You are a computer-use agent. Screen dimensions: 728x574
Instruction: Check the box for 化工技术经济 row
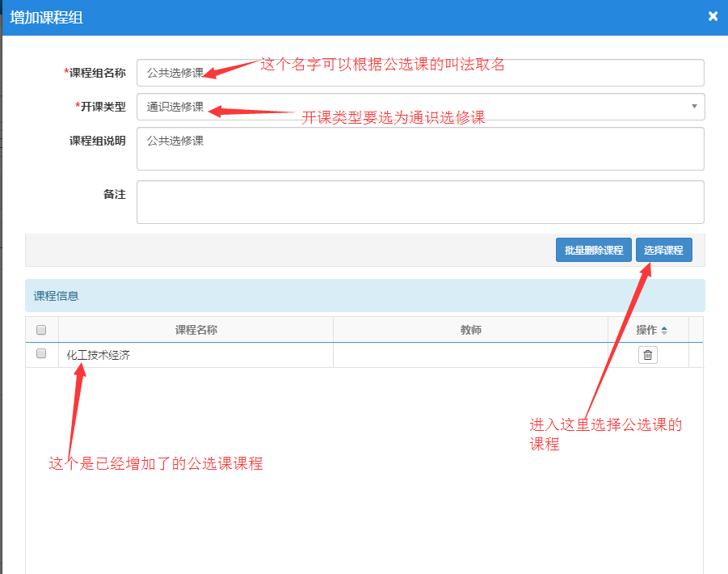pos(42,354)
